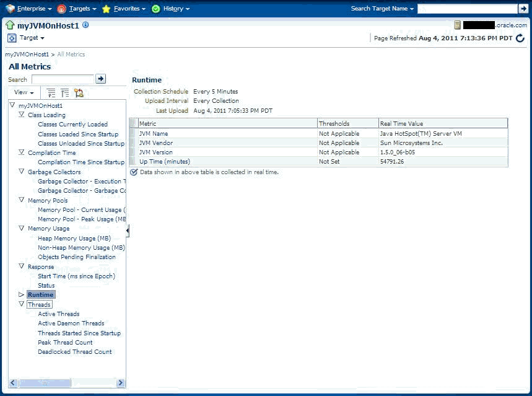Select Memory Pool - Peak Usage

pos(81,219)
